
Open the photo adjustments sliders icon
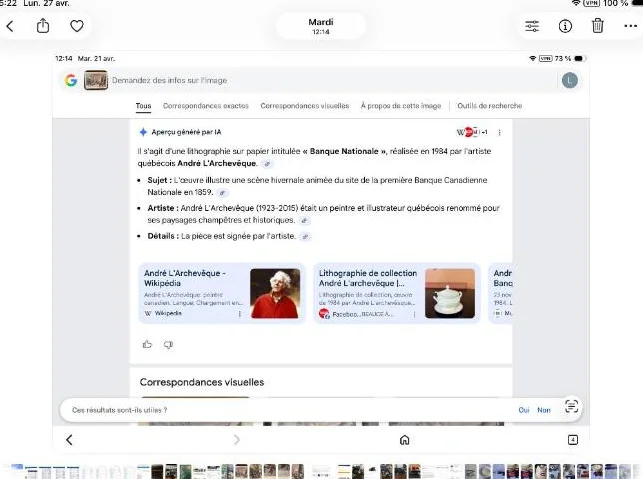(532, 26)
